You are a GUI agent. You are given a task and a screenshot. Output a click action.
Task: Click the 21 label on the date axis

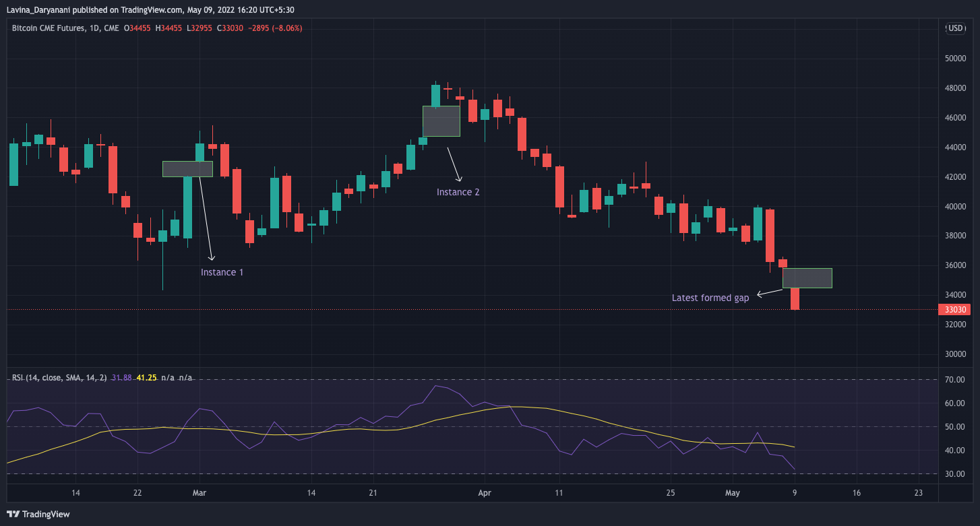(x=373, y=493)
